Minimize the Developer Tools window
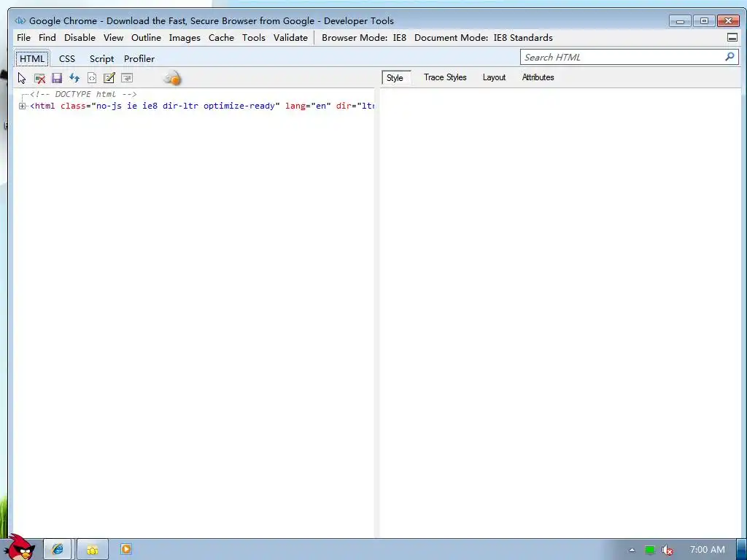This screenshot has width=747, height=560. [680, 21]
